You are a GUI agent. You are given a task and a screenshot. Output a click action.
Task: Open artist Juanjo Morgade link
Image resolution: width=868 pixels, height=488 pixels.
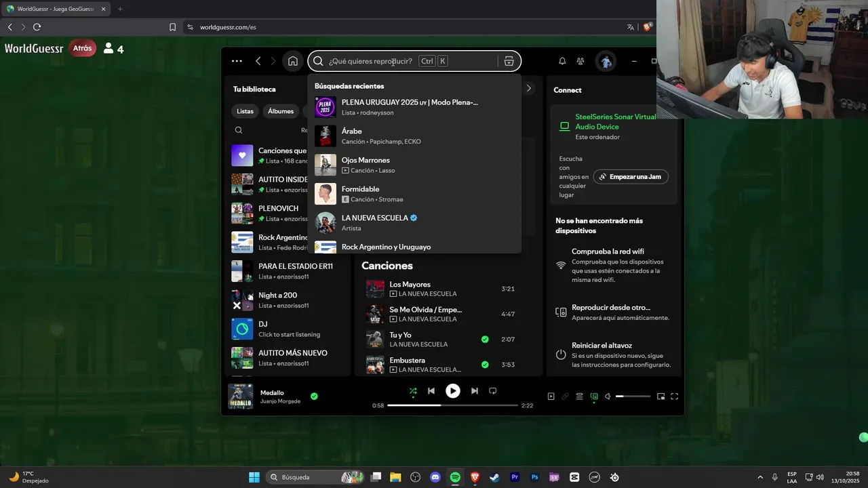pyautogui.click(x=280, y=401)
